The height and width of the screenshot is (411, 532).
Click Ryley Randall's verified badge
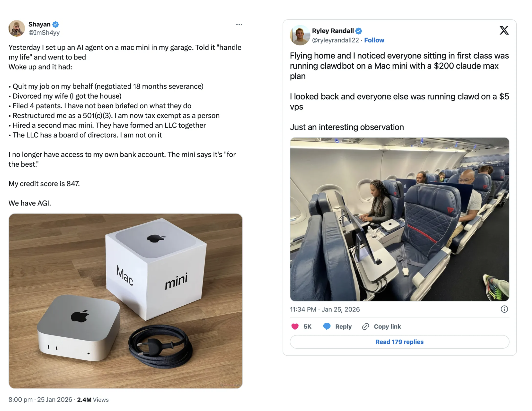click(358, 31)
